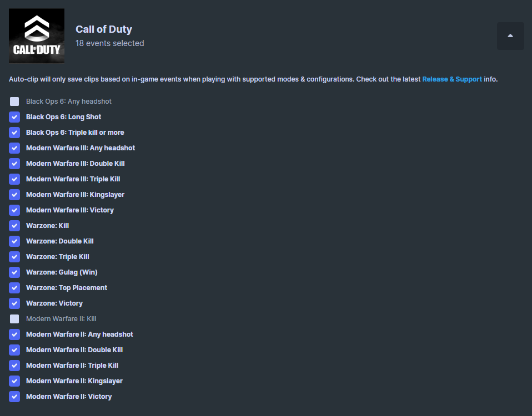Uncheck Black Ops 6: Long Shot
The height and width of the screenshot is (416, 532).
coord(14,117)
